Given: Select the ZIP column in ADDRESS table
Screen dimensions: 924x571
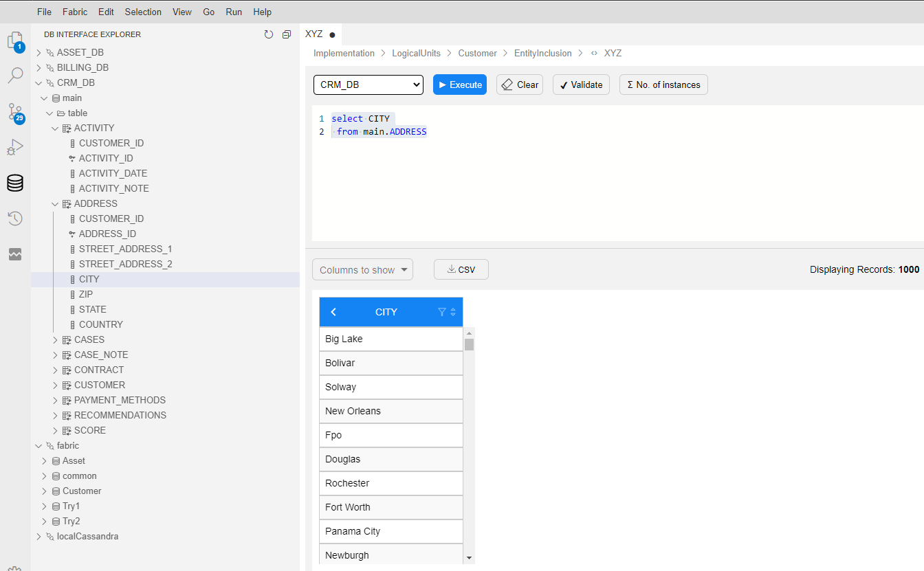Looking at the screenshot, I should (86, 294).
